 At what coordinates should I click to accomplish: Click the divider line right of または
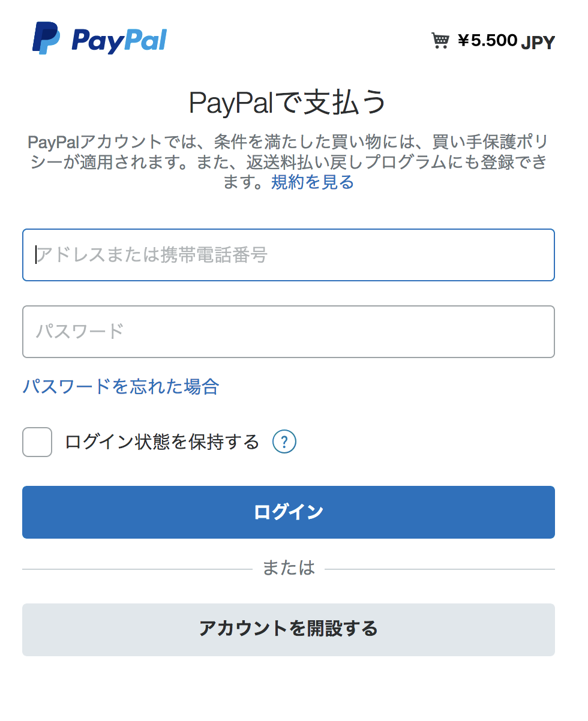439,569
